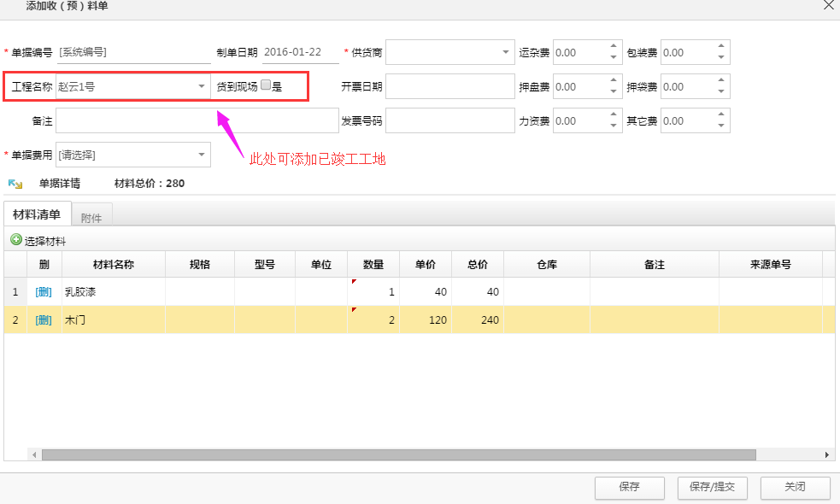Click the green add material icon
Image resolution: width=840 pixels, height=504 pixels.
pyautogui.click(x=15, y=240)
